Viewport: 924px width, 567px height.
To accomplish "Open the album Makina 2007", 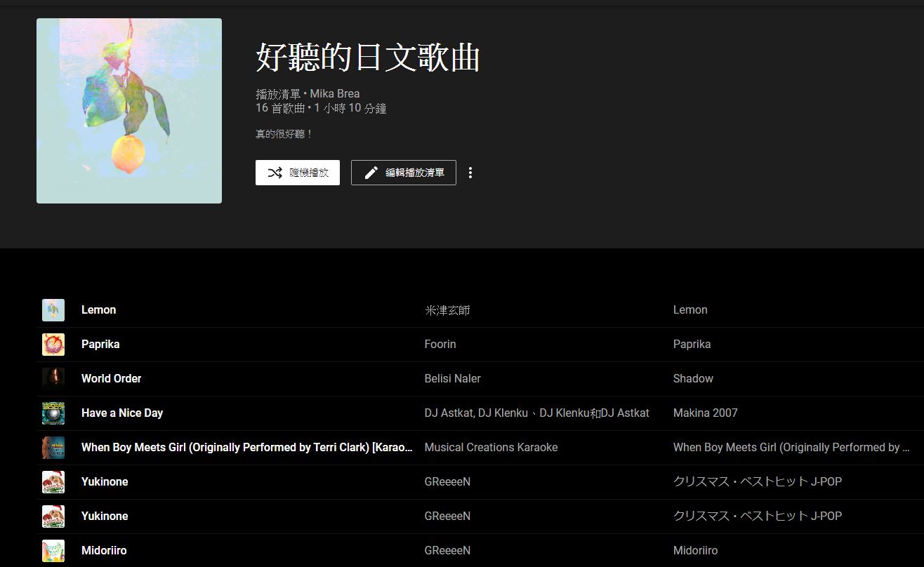I will 705,413.
